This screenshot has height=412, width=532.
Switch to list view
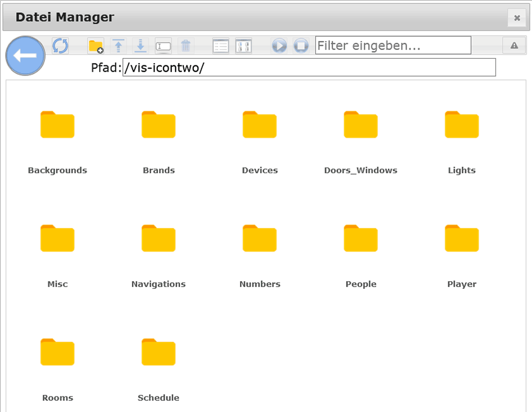coord(221,46)
